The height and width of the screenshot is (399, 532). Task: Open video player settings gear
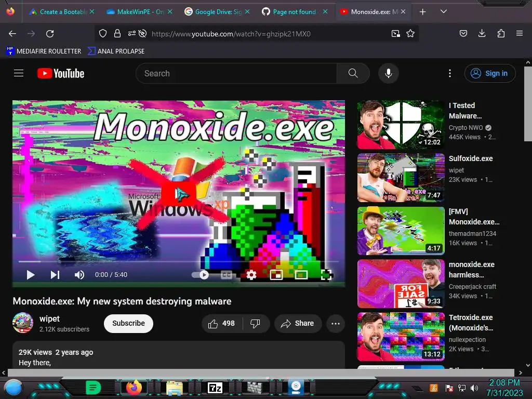click(251, 275)
